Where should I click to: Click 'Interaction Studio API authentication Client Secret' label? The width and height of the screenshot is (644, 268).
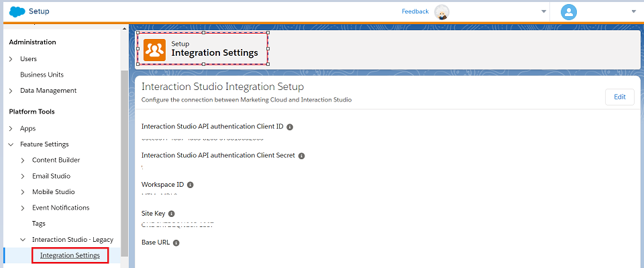pos(218,155)
